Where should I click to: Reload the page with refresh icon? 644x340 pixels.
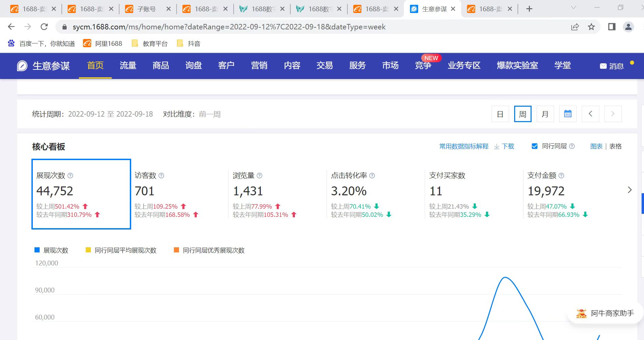(44, 27)
